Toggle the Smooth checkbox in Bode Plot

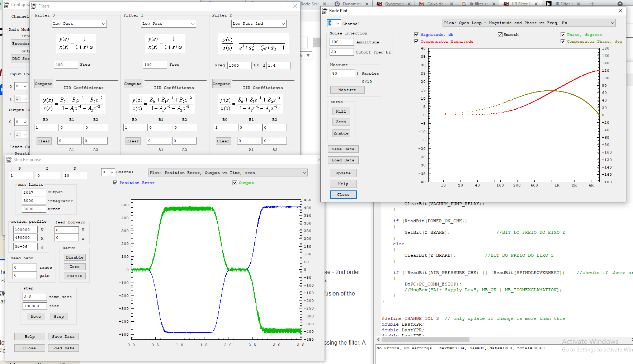point(500,35)
